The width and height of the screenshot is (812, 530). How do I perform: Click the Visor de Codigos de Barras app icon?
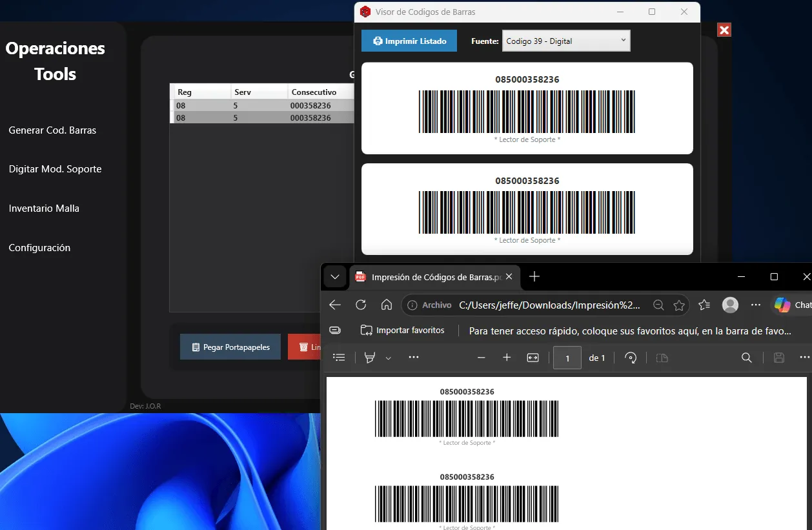click(365, 12)
